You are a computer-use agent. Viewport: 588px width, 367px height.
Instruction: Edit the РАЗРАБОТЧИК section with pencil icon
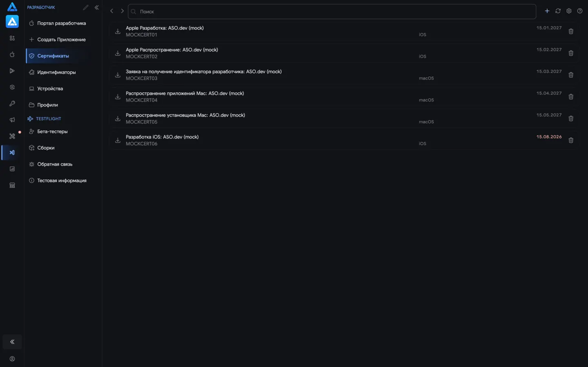[86, 7]
